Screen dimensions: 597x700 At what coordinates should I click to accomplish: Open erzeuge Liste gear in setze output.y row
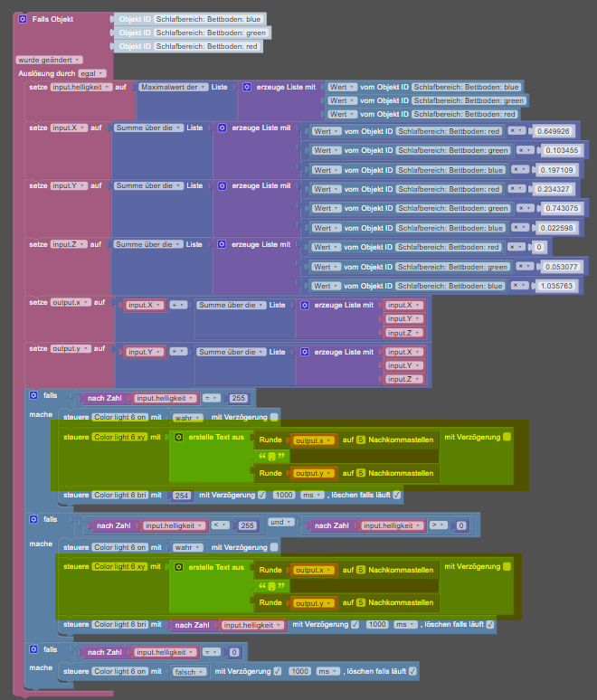click(x=305, y=352)
